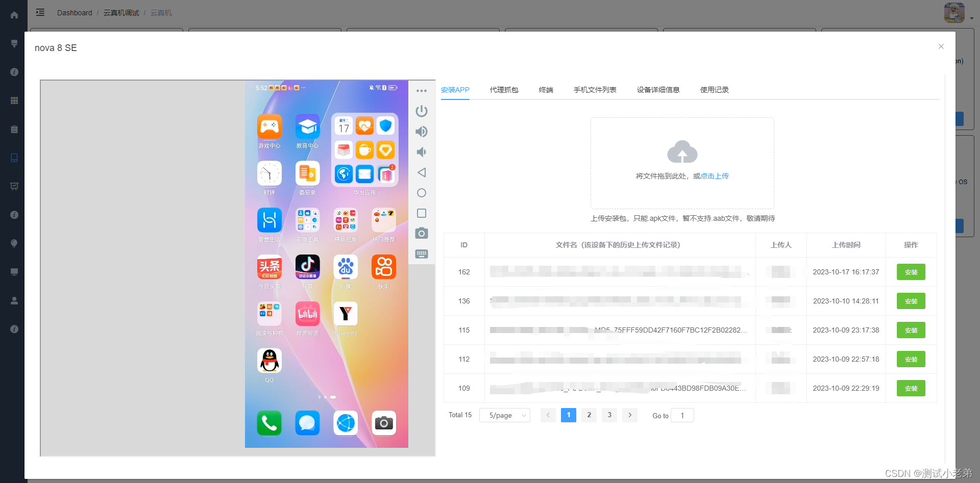Screen dimensions: 980x483
Task: Tap the blue messages dock icon
Action: [x=307, y=423]
